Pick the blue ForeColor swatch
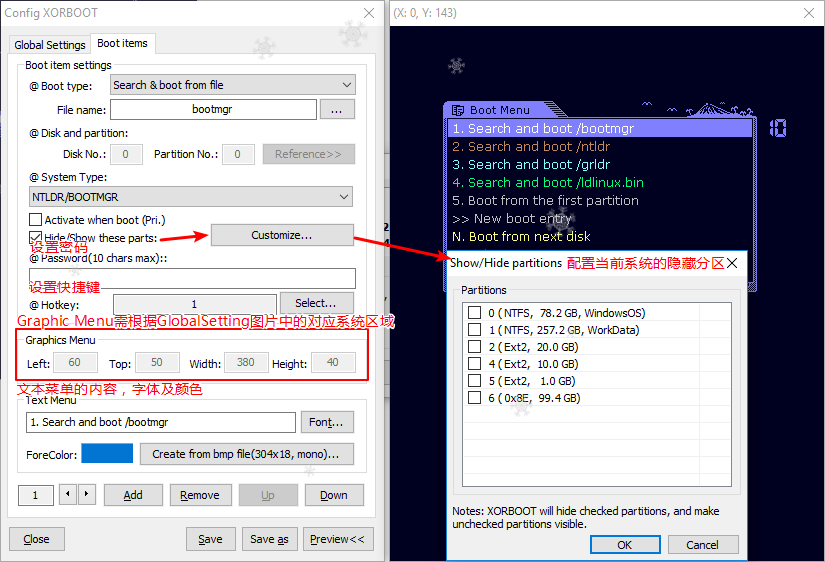This screenshot has height=562, width=825. coord(107,454)
